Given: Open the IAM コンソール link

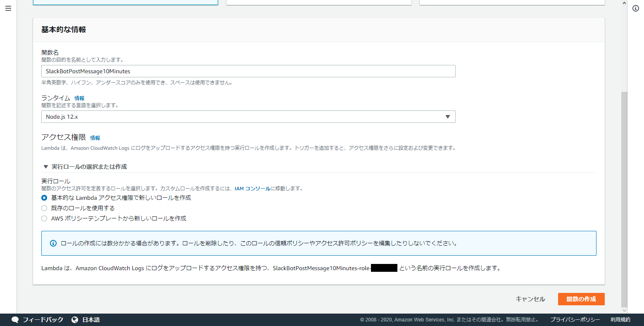Looking at the screenshot, I should tap(252, 189).
